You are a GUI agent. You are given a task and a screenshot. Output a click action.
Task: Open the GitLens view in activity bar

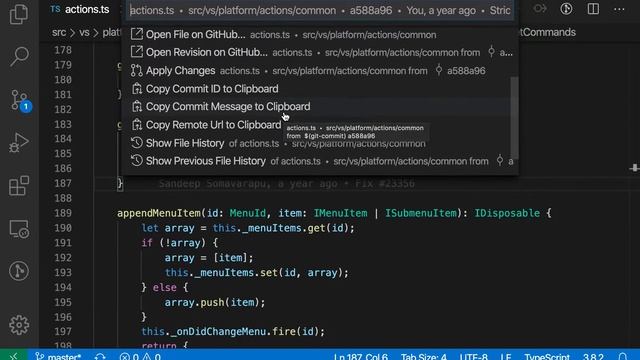click(x=19, y=271)
